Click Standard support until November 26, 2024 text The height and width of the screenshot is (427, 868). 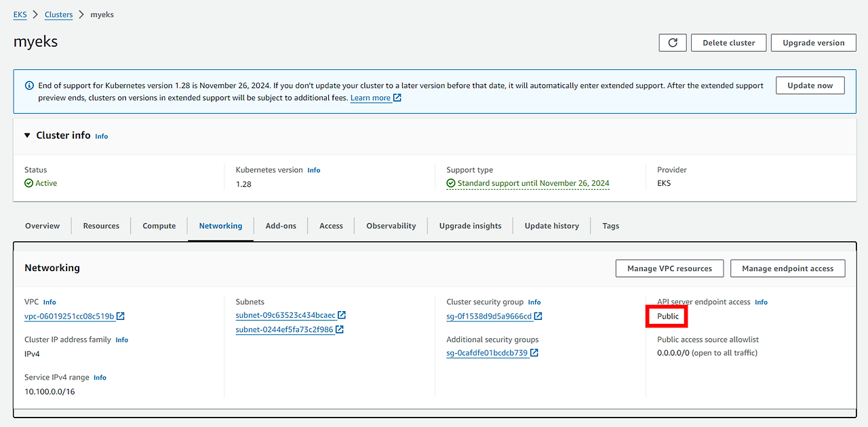(533, 183)
